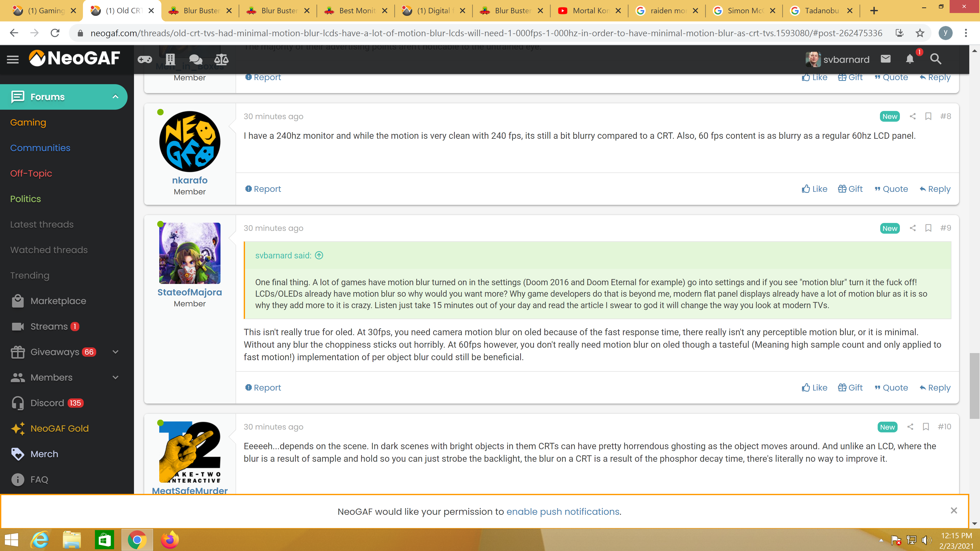This screenshot has width=980, height=551.
Task: Go to the Communities forum
Action: [x=40, y=148]
